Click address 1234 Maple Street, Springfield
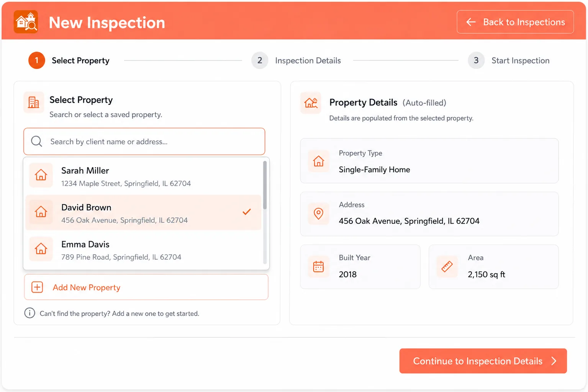Viewport: 588px width, 392px height. pyautogui.click(x=126, y=183)
